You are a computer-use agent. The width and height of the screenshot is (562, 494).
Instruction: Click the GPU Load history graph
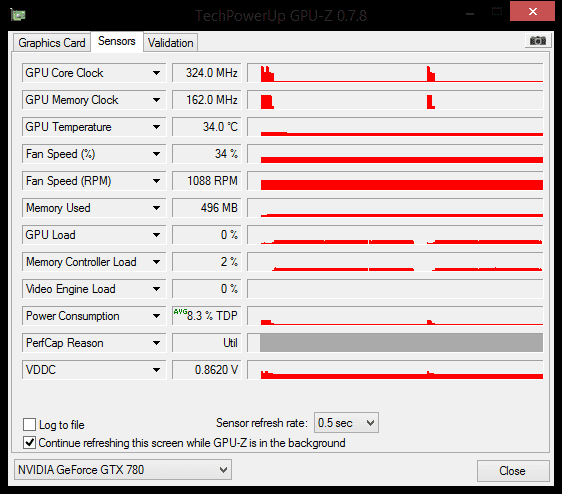click(x=395, y=235)
